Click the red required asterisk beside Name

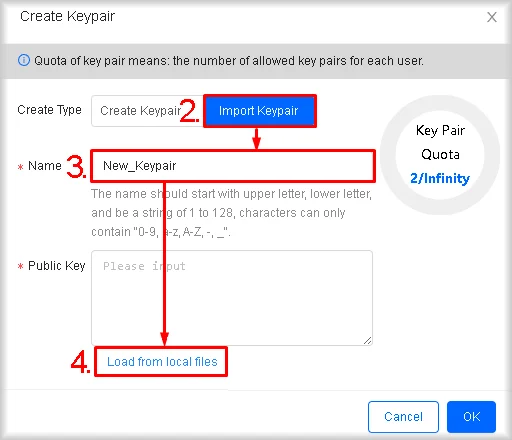click(x=21, y=167)
